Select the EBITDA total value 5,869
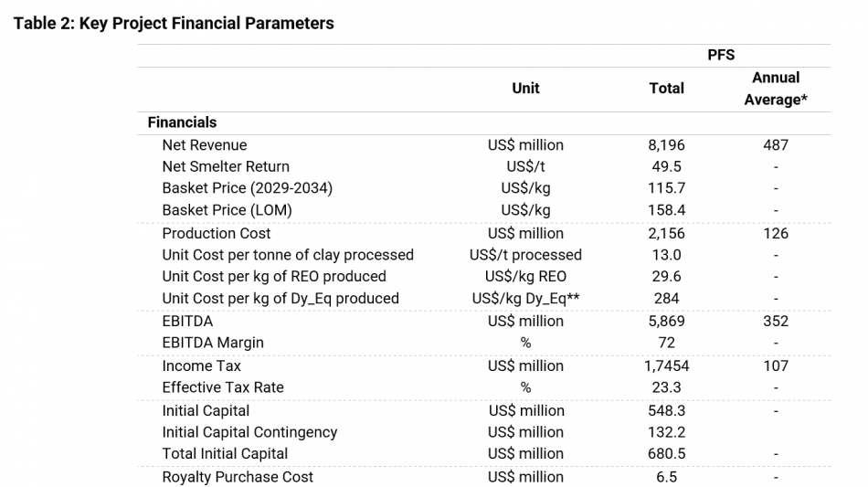Viewport: 868px width, 487px height. point(666,322)
